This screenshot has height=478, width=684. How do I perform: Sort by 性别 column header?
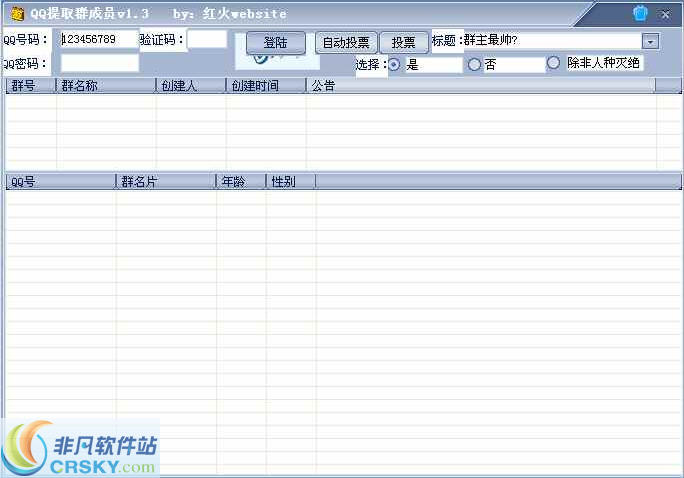click(x=291, y=181)
